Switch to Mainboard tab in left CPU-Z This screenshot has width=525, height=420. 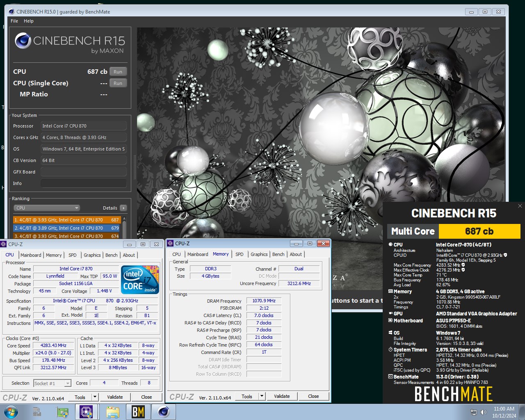(x=31, y=255)
